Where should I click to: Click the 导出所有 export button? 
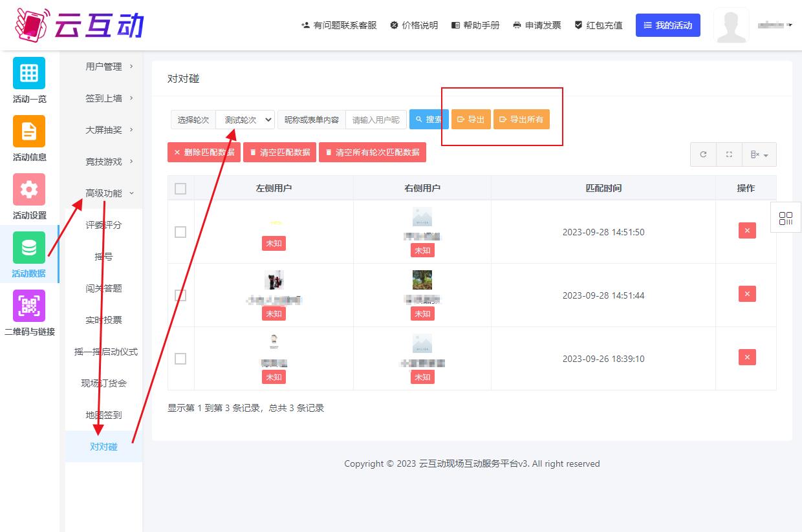[521, 120]
